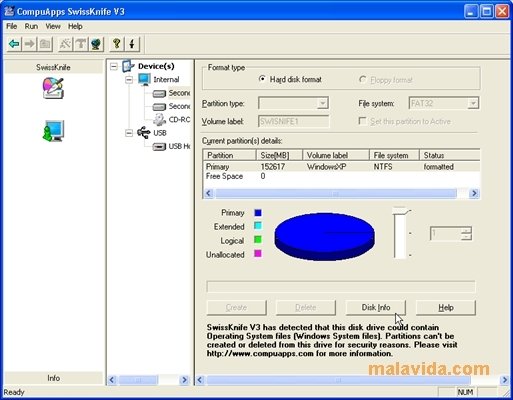Open the Run menu
The image size is (513, 400).
pos(31,26)
